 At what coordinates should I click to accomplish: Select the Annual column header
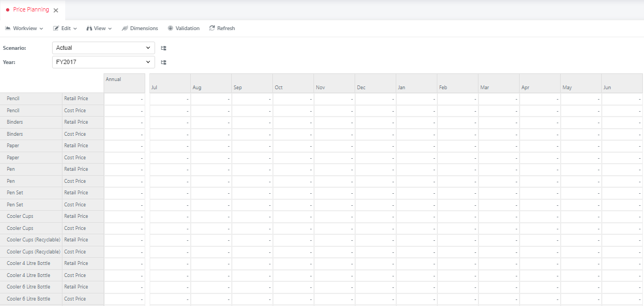pyautogui.click(x=124, y=83)
